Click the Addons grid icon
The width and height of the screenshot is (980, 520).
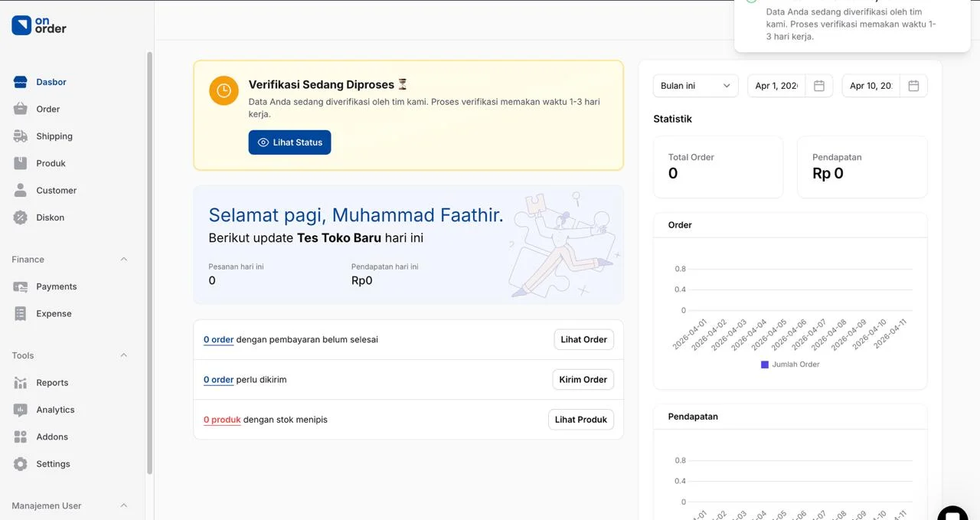(x=21, y=437)
